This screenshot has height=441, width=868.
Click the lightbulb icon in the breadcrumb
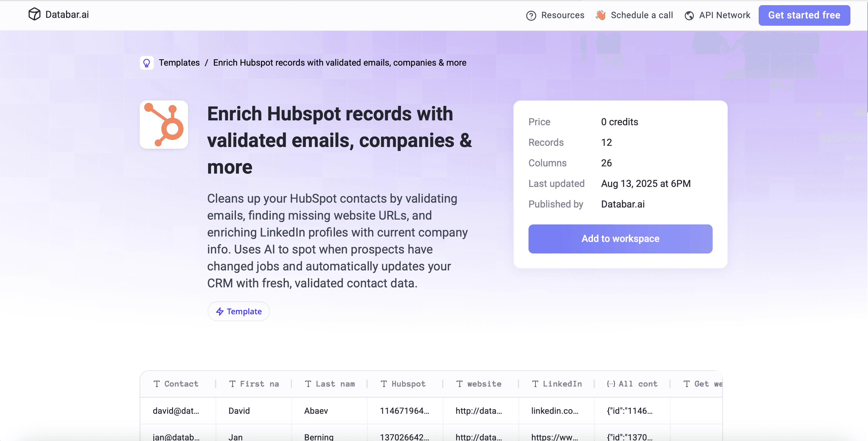pyautogui.click(x=147, y=63)
